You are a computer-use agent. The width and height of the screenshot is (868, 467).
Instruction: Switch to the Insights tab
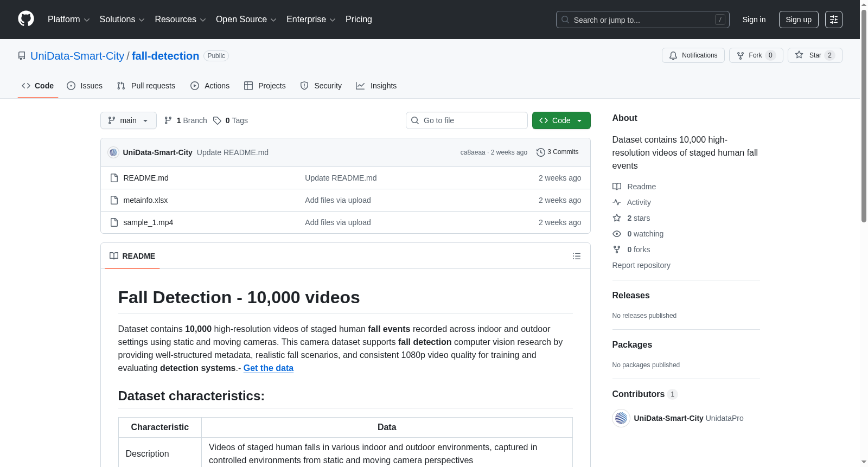[x=376, y=86]
